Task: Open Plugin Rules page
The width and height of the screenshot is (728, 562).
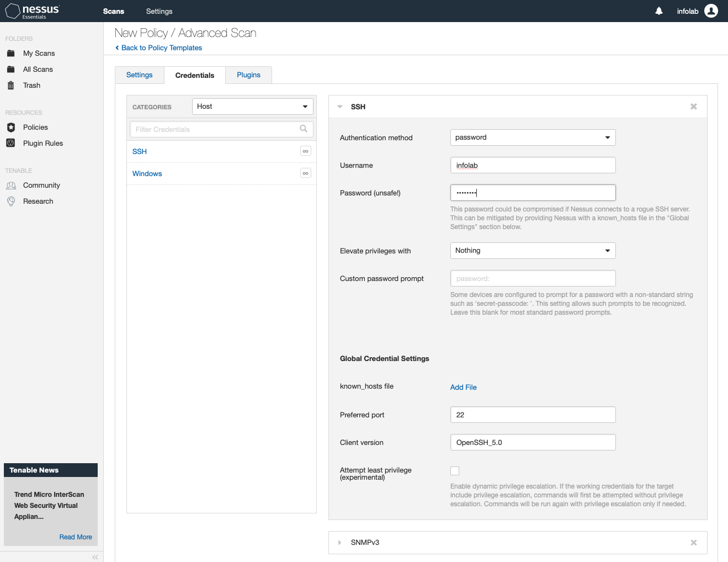Action: [x=43, y=144]
